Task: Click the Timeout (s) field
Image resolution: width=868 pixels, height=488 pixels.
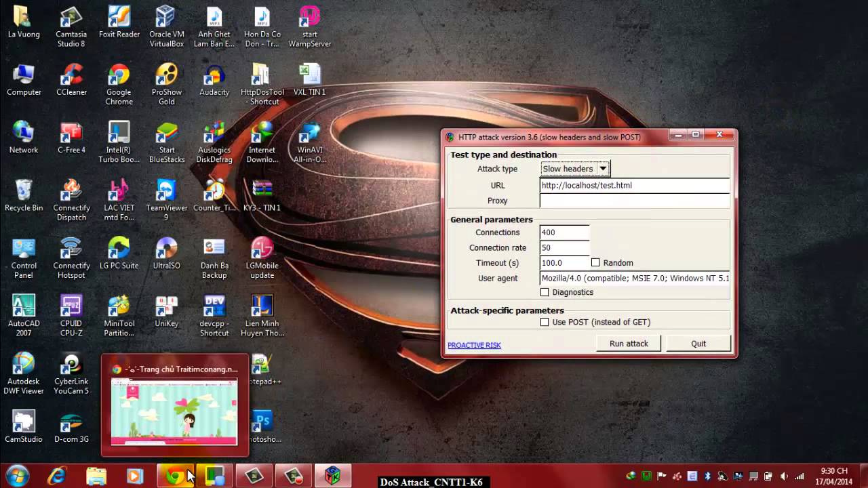Action: pyautogui.click(x=564, y=262)
